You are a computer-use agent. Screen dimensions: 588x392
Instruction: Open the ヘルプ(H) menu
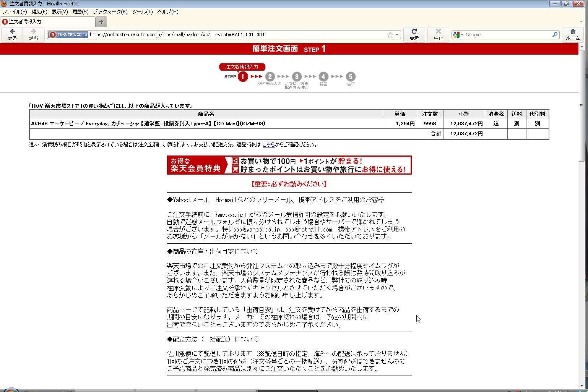pos(168,12)
